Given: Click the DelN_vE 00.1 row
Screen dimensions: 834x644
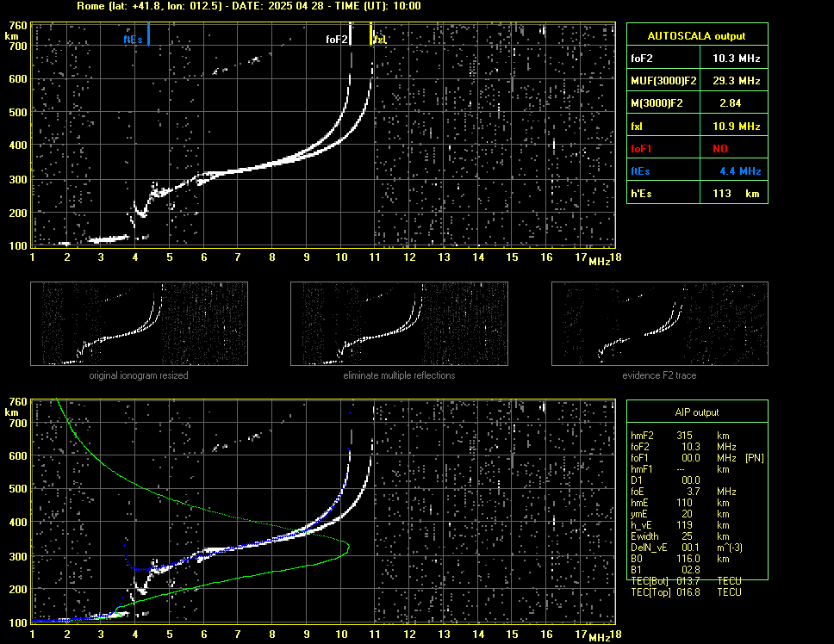Looking at the screenshot, I should coord(687,548).
